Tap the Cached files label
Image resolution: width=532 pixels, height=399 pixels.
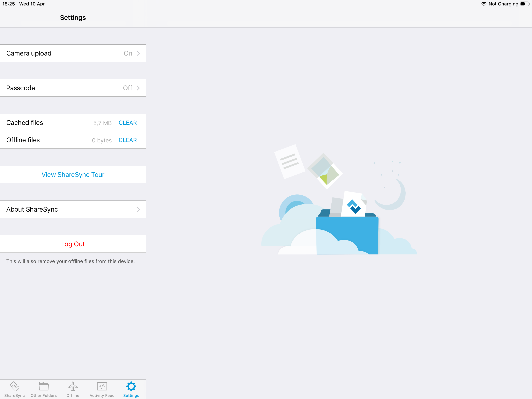tap(25, 123)
